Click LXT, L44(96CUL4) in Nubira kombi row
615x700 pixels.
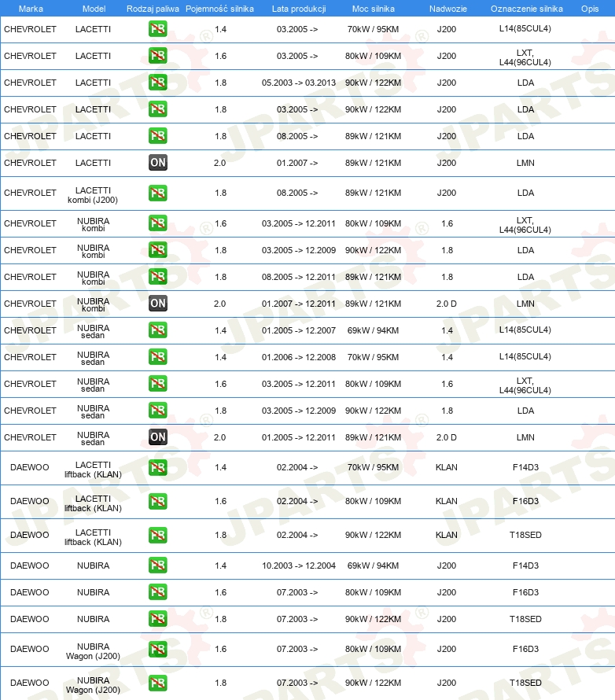pyautogui.click(x=525, y=225)
